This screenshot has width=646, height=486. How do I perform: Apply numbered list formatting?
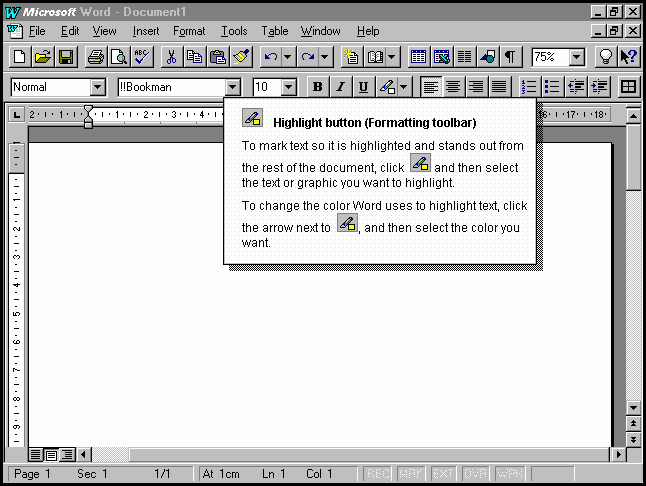[x=529, y=86]
